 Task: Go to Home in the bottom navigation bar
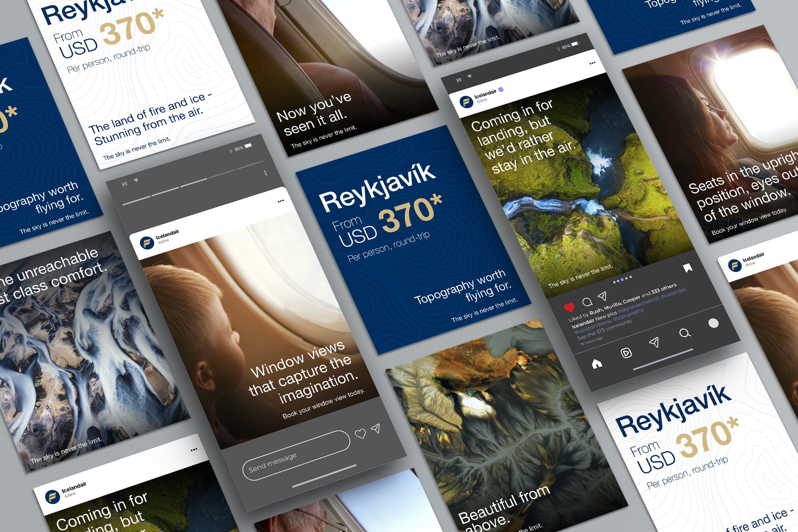point(597,364)
